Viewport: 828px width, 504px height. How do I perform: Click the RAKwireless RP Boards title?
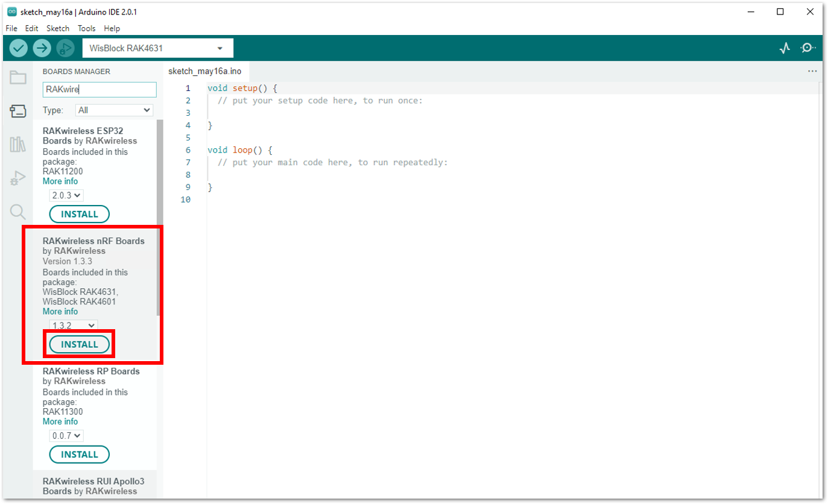pos(91,371)
